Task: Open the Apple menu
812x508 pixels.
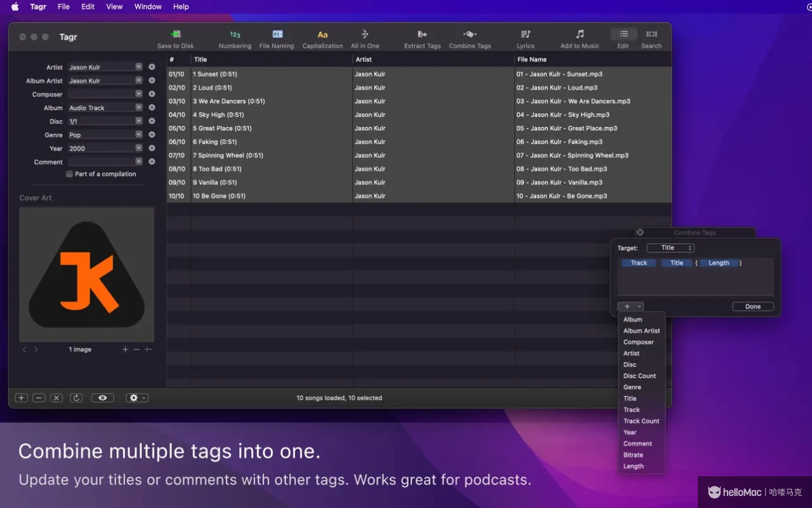Action: (x=15, y=6)
